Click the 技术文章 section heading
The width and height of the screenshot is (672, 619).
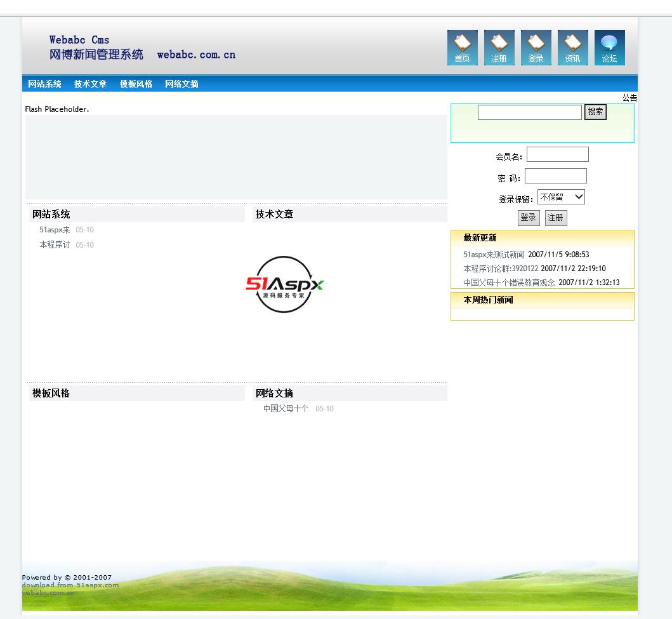(274, 215)
